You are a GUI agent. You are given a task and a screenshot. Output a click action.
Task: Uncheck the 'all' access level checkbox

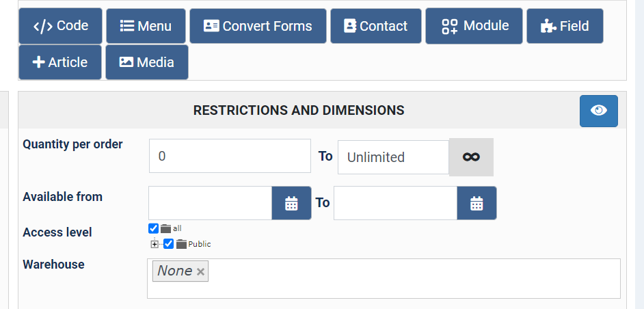153,228
